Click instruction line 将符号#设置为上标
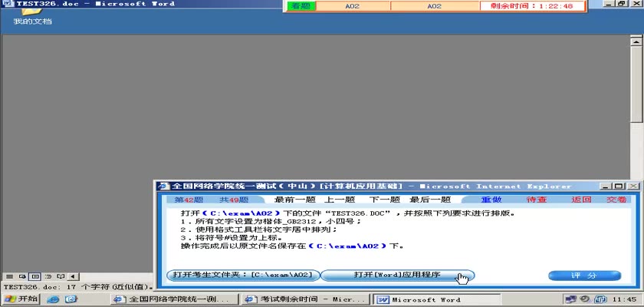The height and width of the screenshot is (307, 644). click(232, 238)
